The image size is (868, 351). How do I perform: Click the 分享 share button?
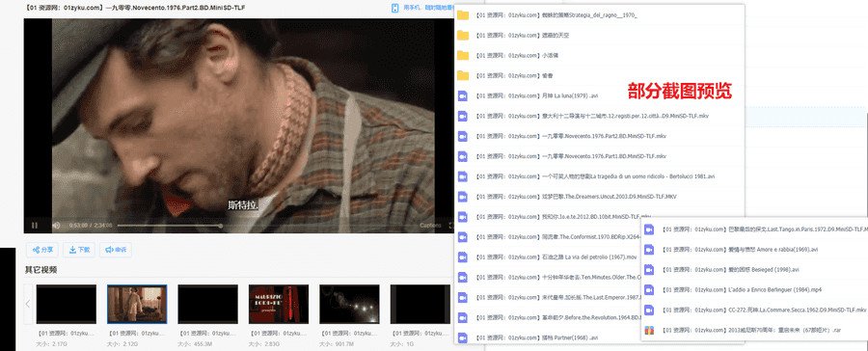click(x=42, y=250)
